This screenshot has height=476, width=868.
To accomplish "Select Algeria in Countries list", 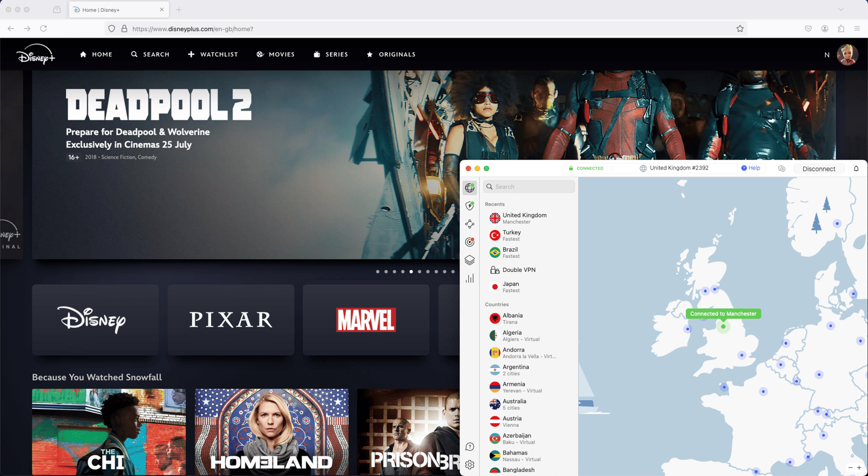I will (x=529, y=335).
